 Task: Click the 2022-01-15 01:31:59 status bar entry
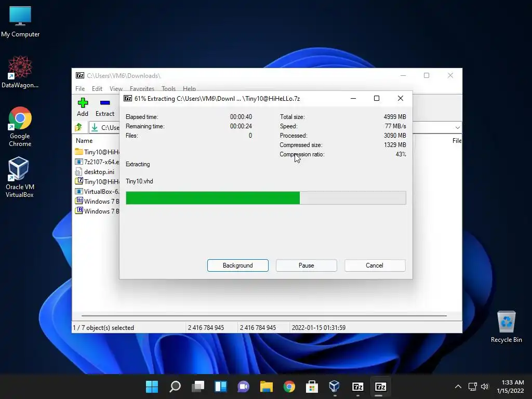(318, 328)
